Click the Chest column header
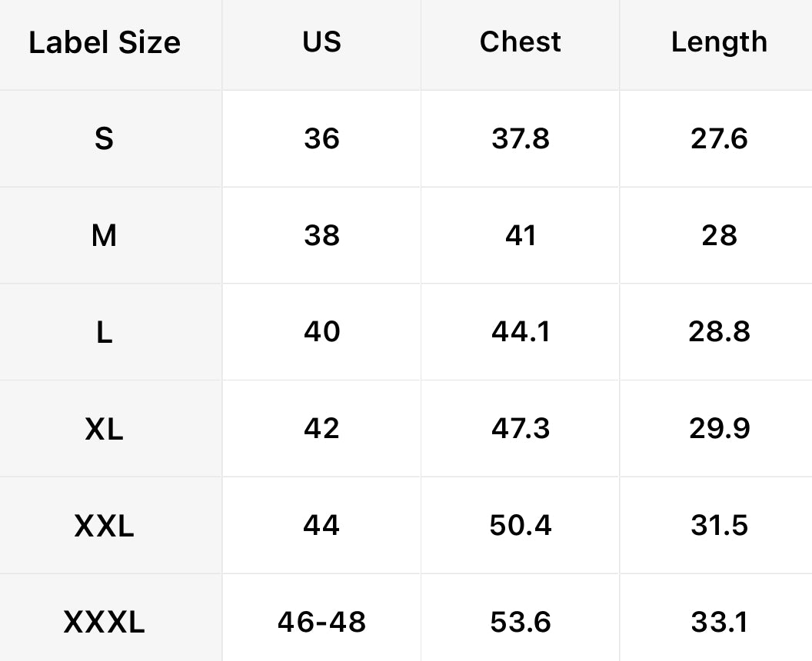The height and width of the screenshot is (661, 812). click(x=521, y=42)
